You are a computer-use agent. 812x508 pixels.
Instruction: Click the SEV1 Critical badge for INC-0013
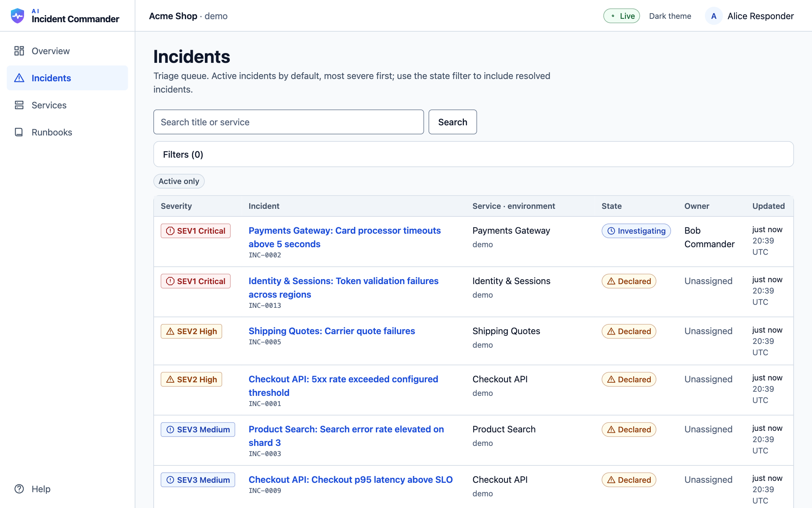[195, 281]
